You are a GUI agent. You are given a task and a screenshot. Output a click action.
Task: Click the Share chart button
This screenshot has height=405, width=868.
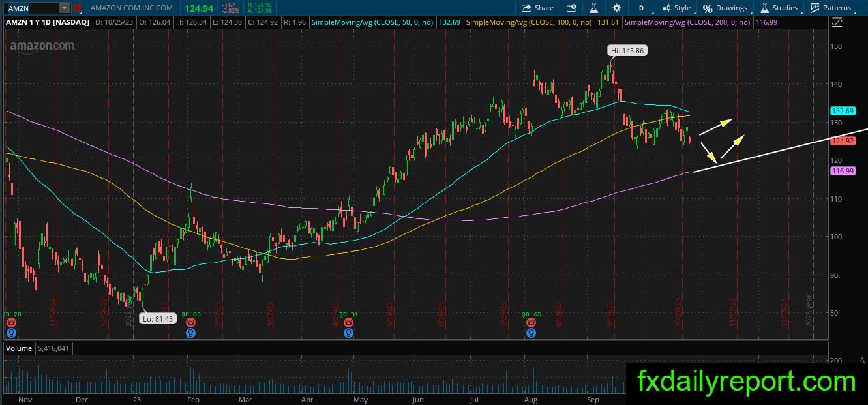coord(537,8)
